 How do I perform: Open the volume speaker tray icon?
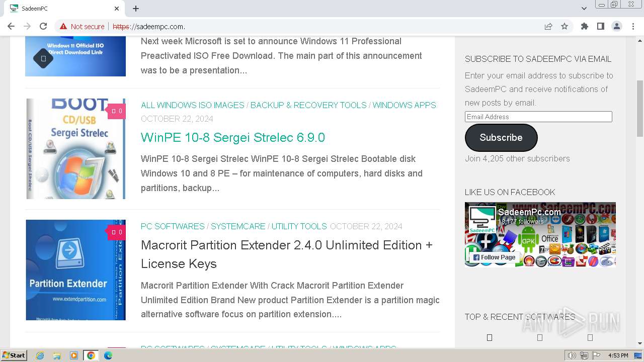tap(572, 355)
